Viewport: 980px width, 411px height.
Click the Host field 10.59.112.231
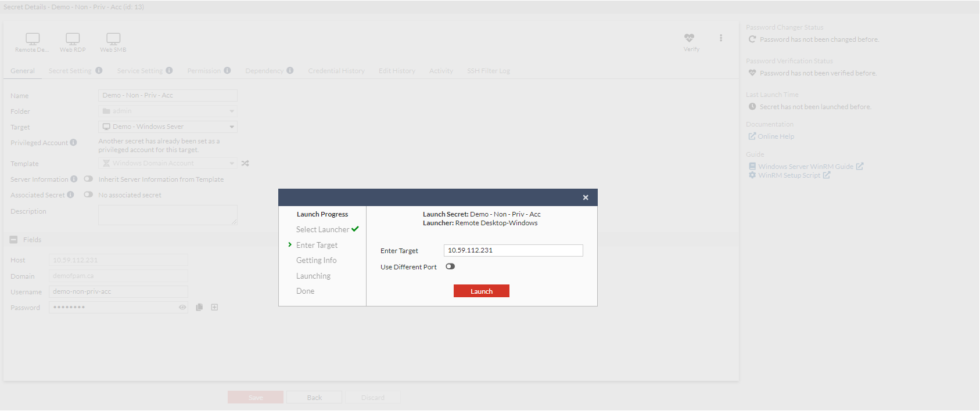point(119,260)
